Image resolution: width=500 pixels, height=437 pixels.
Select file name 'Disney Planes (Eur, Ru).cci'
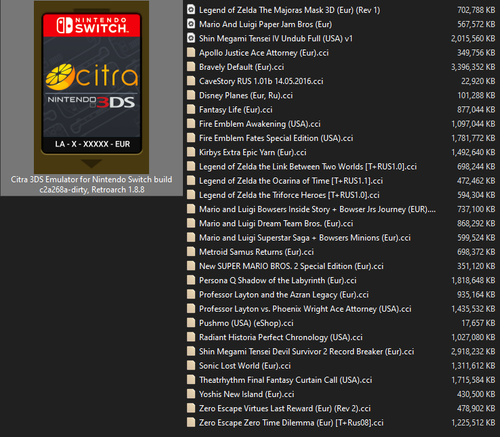pyautogui.click(x=246, y=96)
